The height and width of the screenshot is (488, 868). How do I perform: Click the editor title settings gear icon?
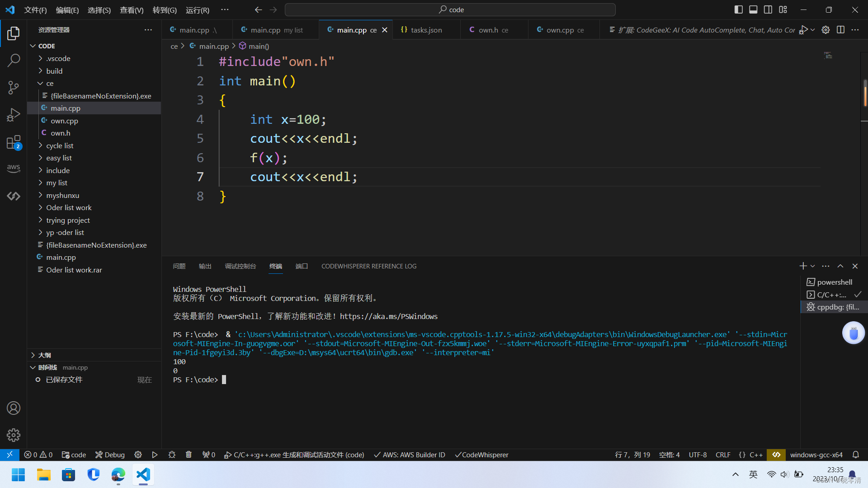pyautogui.click(x=826, y=30)
